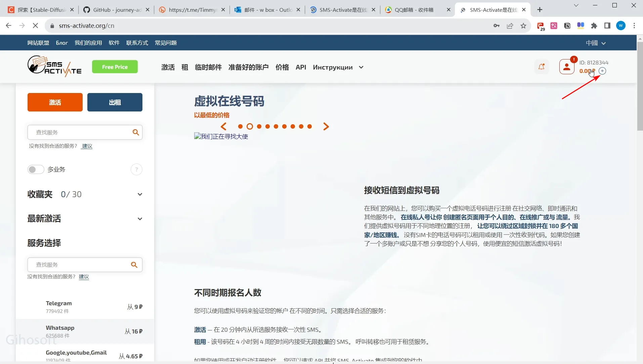The width and height of the screenshot is (643, 364).
Task: Select the first carousel dot indicator
Action: point(240,127)
